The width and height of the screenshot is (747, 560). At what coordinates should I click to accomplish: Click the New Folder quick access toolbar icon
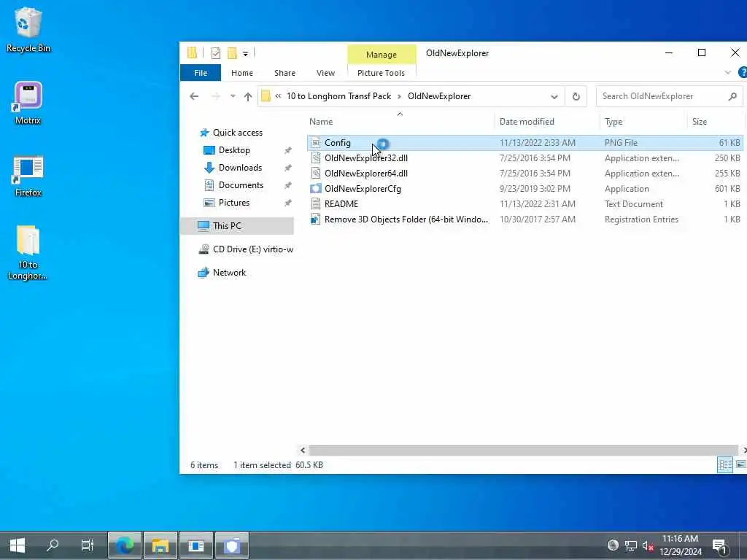click(232, 52)
